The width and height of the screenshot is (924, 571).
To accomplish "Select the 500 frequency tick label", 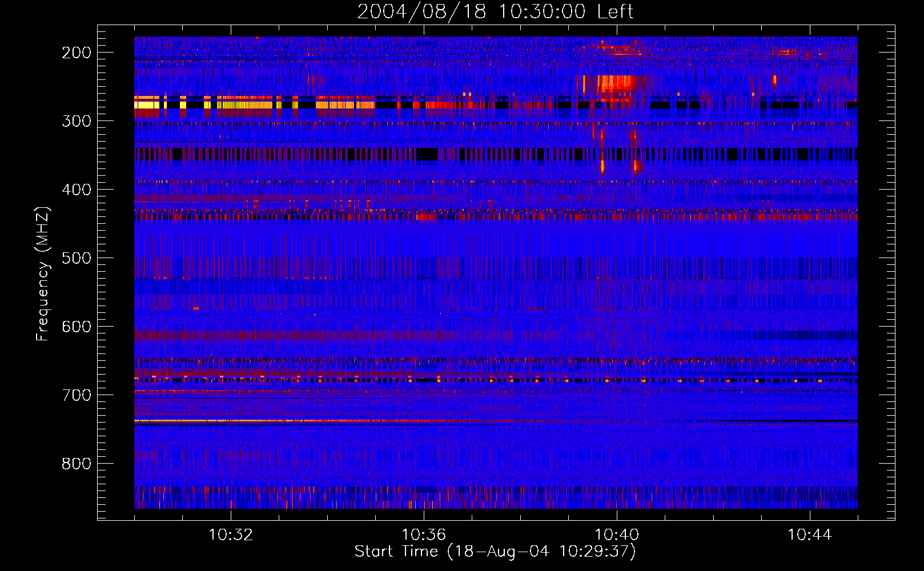I will (77, 258).
